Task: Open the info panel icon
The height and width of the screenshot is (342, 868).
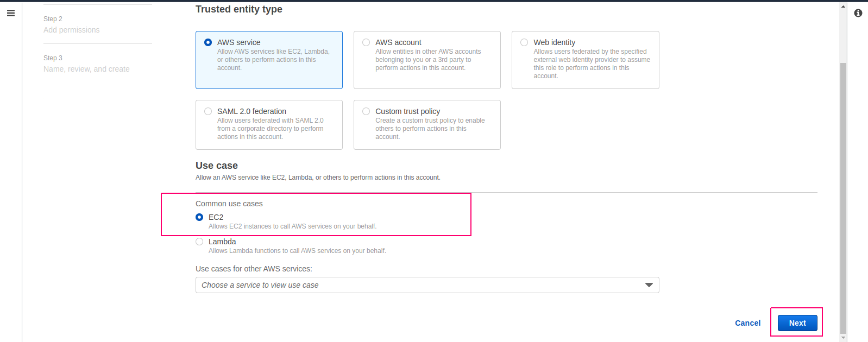Action: coord(858,13)
